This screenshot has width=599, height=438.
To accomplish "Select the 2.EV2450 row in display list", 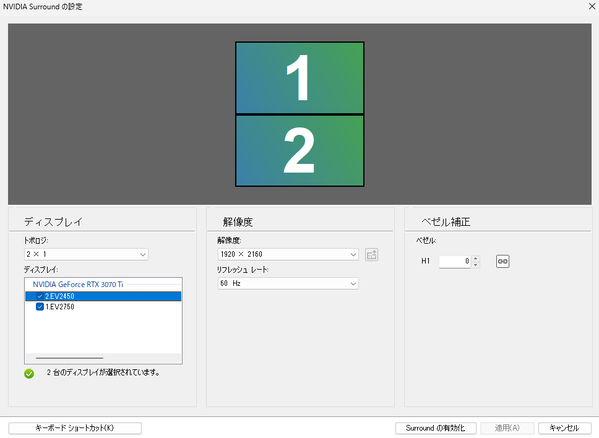I will (x=103, y=296).
